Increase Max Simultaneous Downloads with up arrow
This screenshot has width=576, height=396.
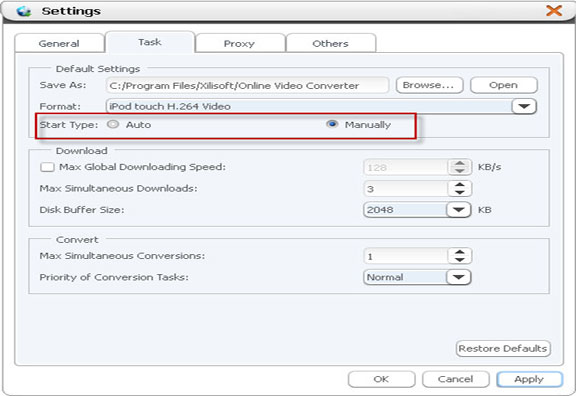(460, 185)
